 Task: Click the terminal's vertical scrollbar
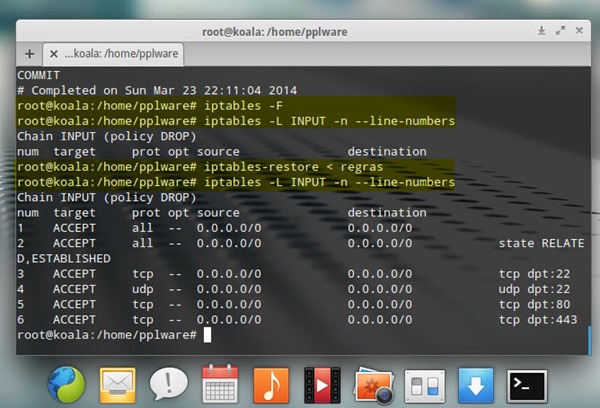(589, 340)
